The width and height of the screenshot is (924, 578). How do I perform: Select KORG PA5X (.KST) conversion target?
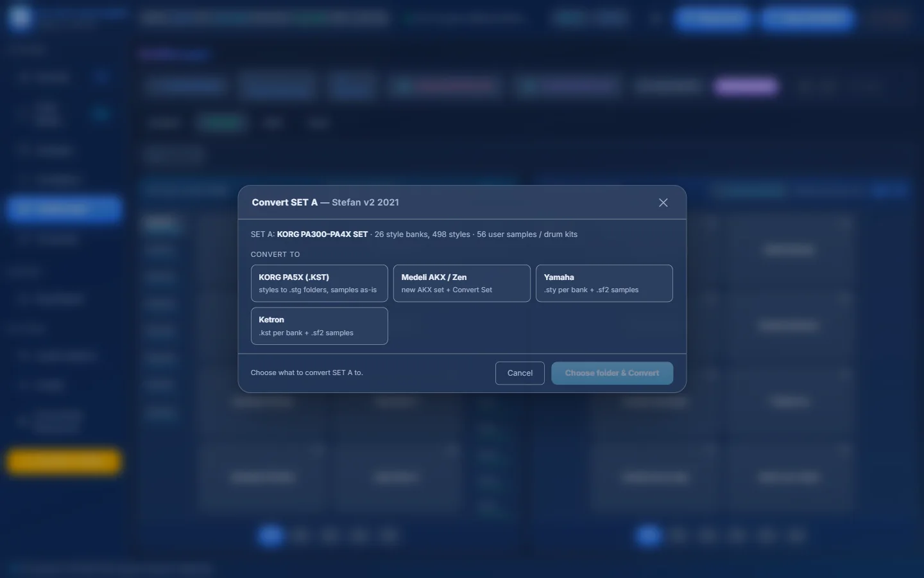(x=320, y=283)
